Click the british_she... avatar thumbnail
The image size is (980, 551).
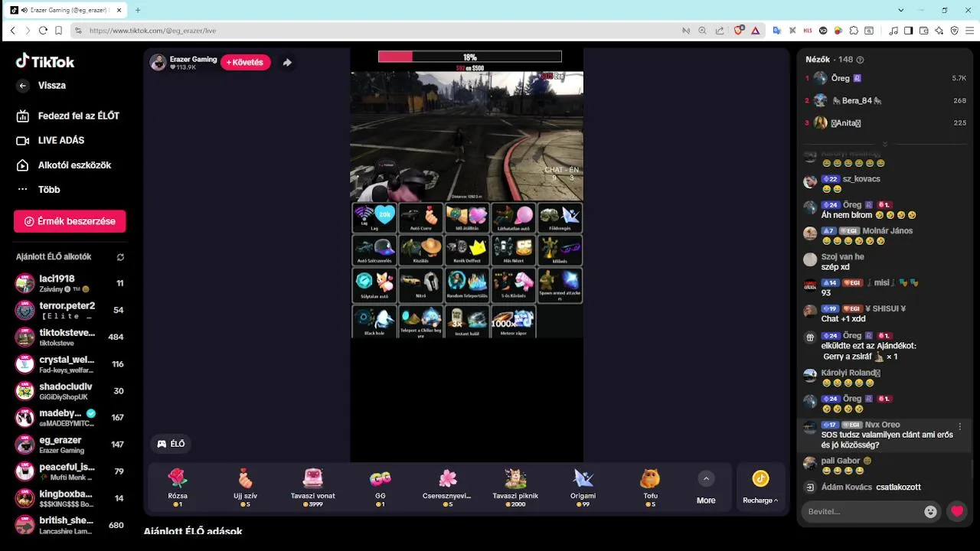pos(25,525)
